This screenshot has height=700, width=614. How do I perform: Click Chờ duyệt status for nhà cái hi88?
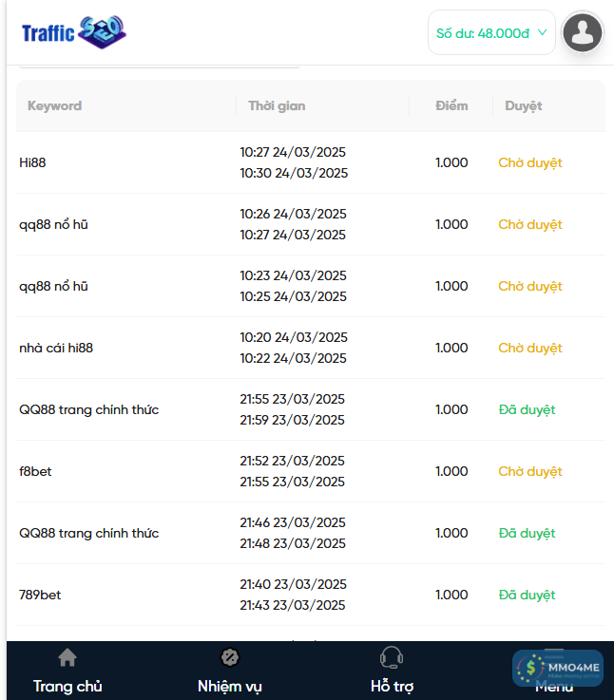[530, 348]
